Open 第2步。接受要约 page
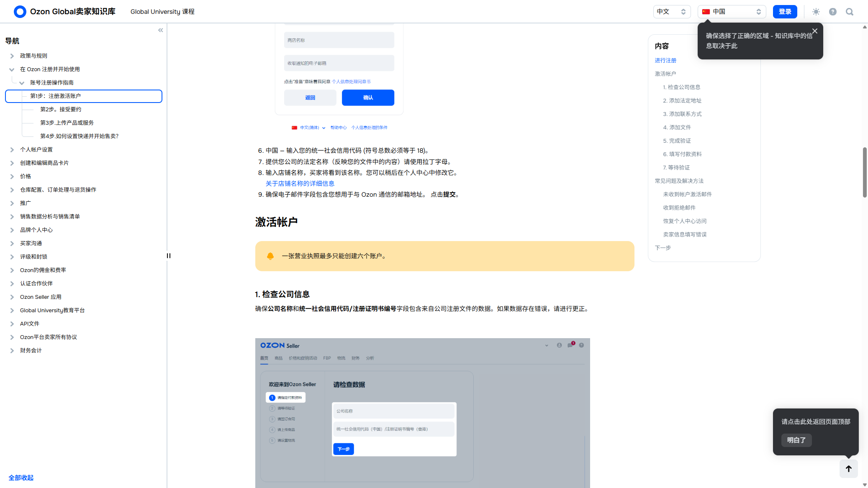Screen dimensions: 868x488 coord(61,109)
